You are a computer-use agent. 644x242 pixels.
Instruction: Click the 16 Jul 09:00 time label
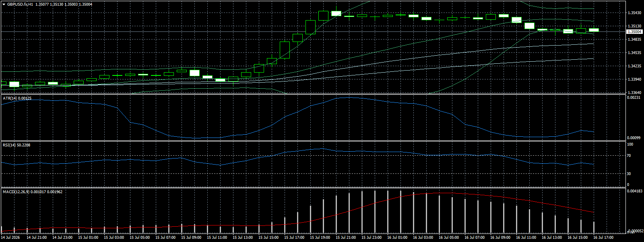pyautogui.click(x=500, y=238)
